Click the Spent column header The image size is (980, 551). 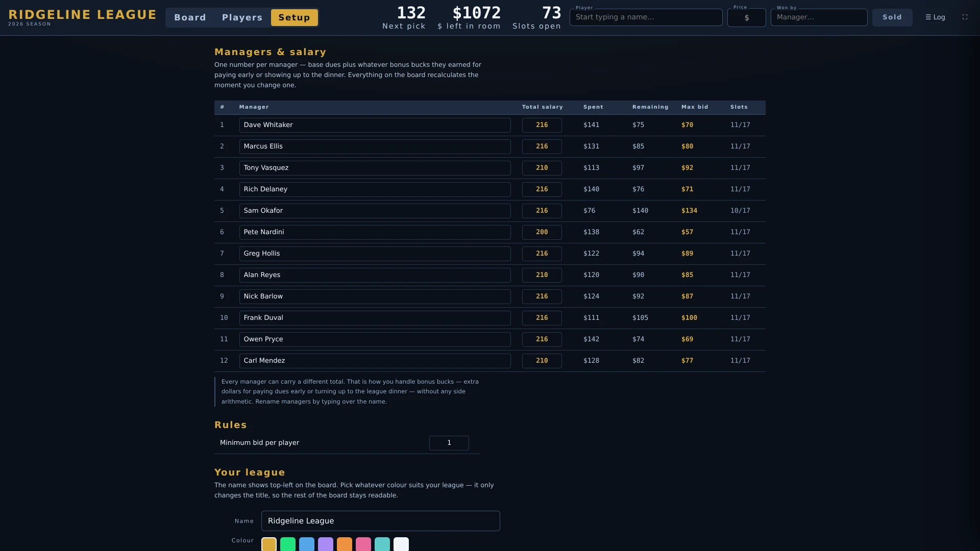(x=593, y=107)
